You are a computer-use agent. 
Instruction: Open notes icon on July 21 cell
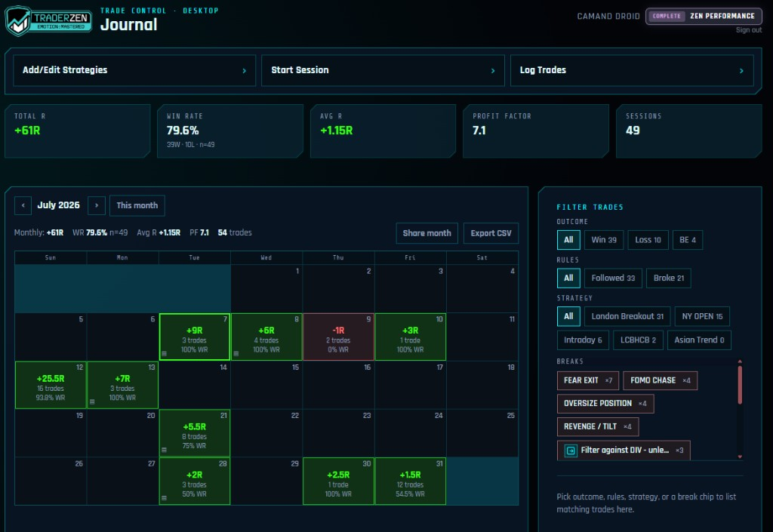[164, 450]
